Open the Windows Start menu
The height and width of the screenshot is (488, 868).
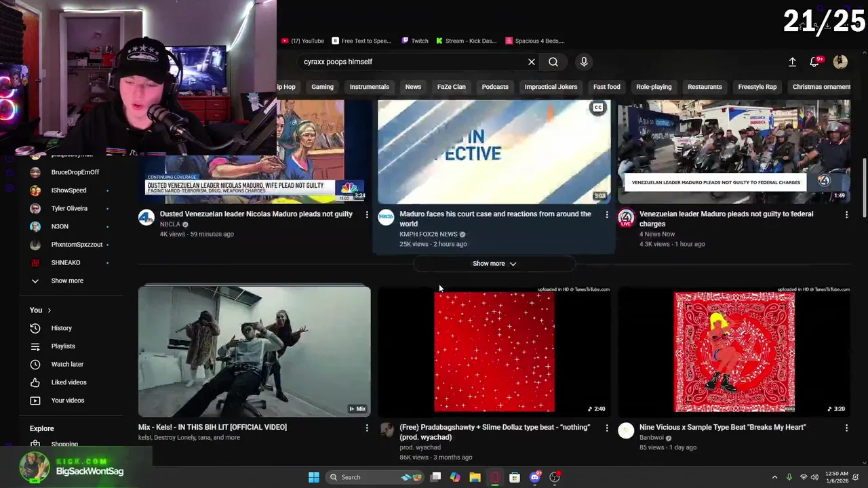tap(314, 477)
